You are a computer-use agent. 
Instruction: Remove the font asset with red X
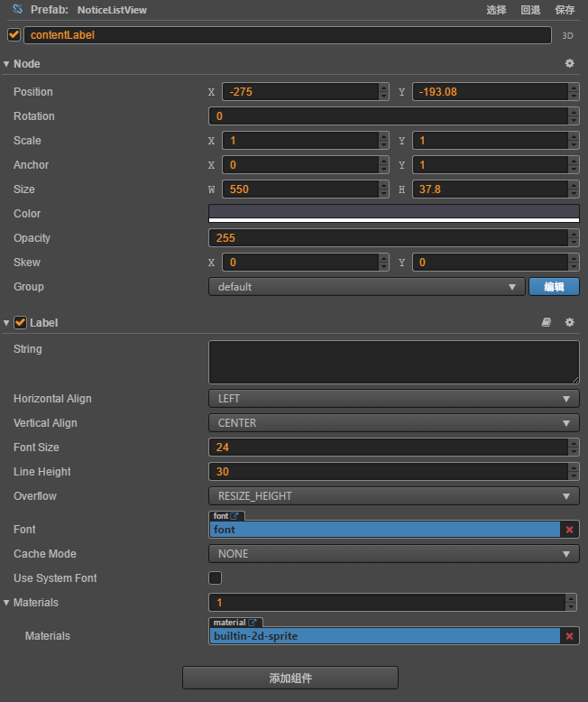[x=569, y=530]
